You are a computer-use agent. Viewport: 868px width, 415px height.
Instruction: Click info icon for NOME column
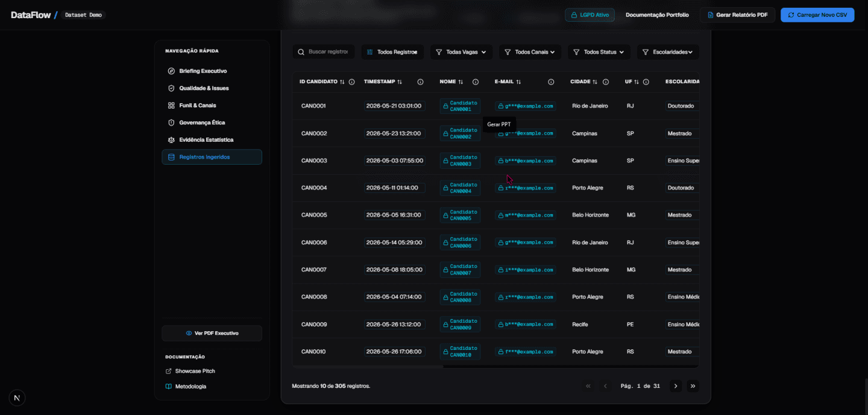pos(476,82)
